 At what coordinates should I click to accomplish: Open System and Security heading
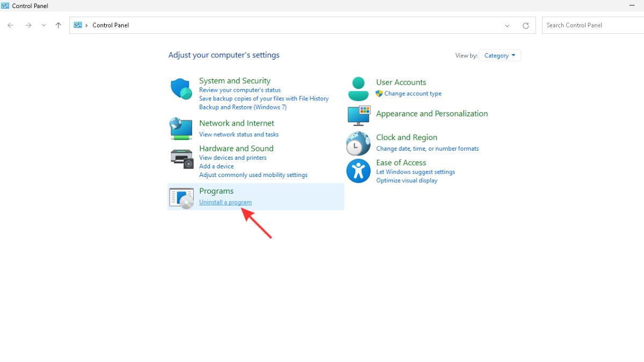click(235, 80)
